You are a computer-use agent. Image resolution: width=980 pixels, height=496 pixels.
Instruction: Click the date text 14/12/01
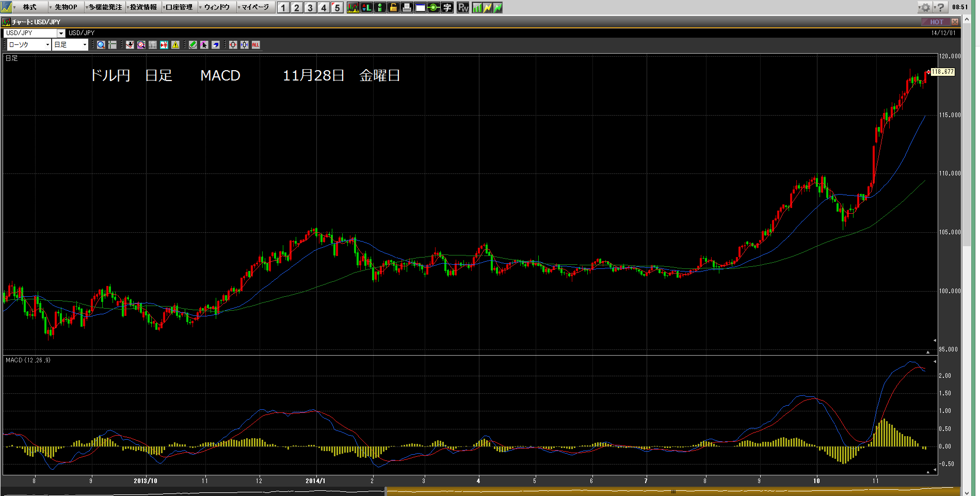943,33
